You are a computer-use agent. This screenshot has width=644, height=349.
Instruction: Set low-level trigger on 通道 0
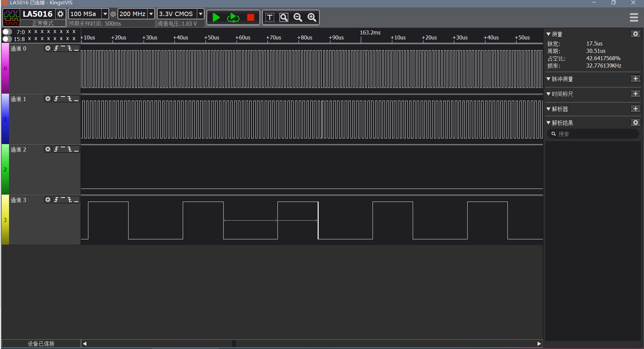[76, 48]
